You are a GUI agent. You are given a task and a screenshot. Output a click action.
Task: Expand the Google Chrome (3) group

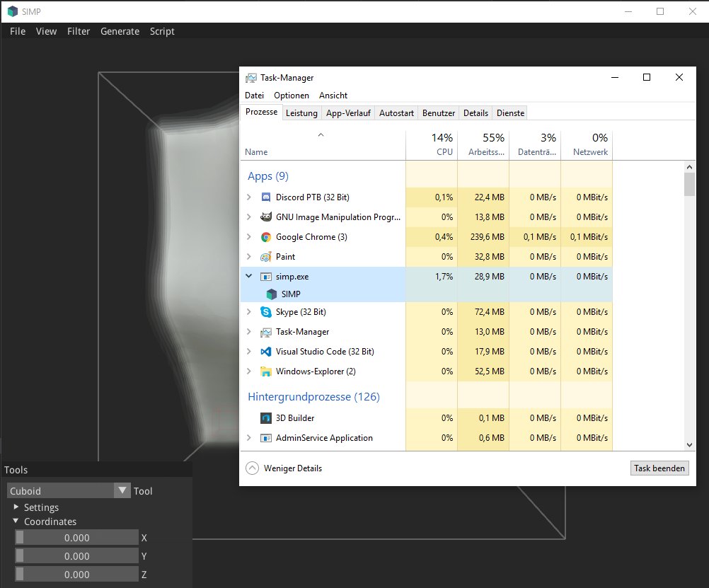point(248,236)
